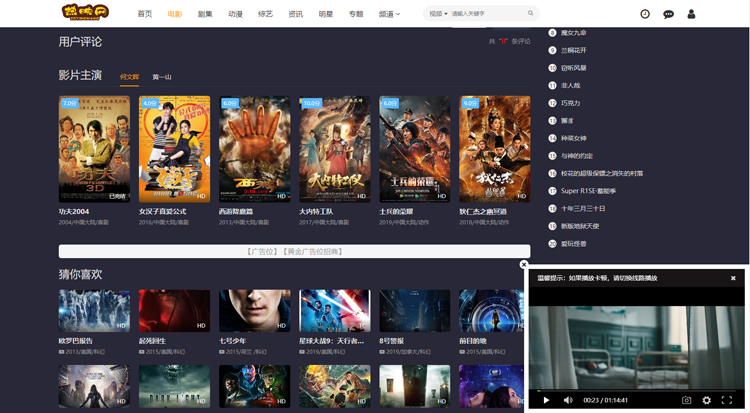The image size is (750, 413).
Task: Open the video player settings gear
Action: tap(707, 400)
